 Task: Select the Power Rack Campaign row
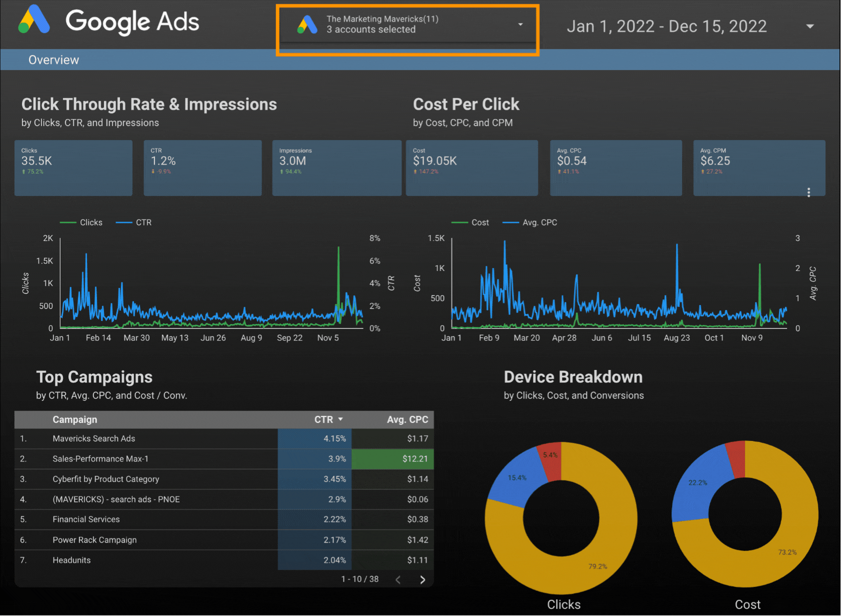[224, 540]
